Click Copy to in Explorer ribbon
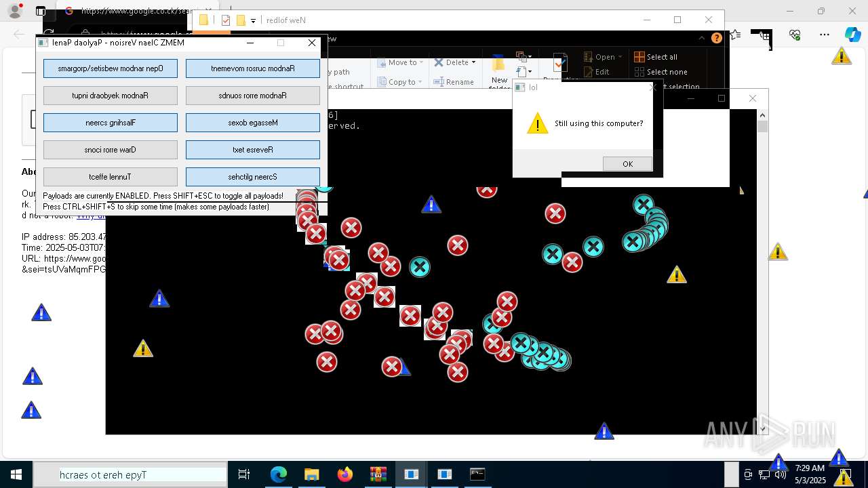Screen dimensions: 868x488 point(400,82)
